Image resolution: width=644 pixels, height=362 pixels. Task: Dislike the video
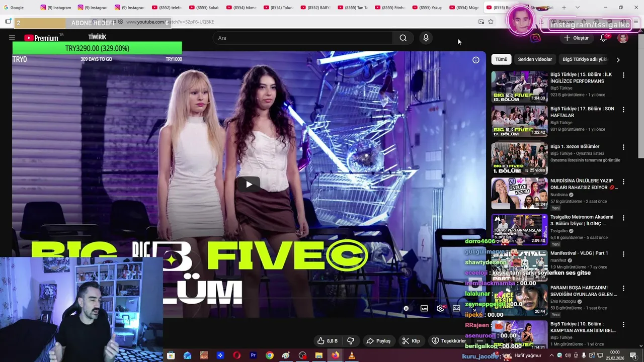351,341
